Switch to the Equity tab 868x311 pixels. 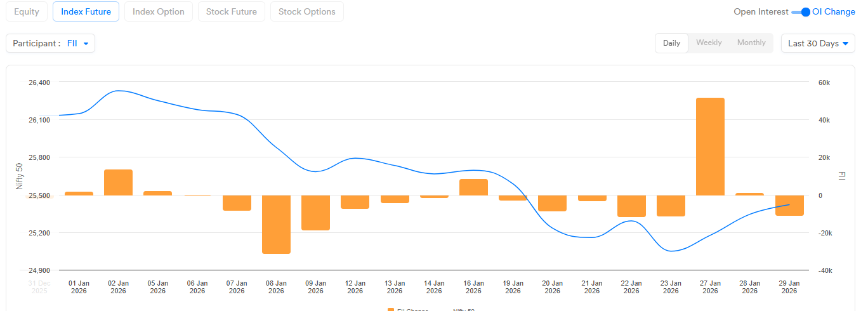pos(26,11)
